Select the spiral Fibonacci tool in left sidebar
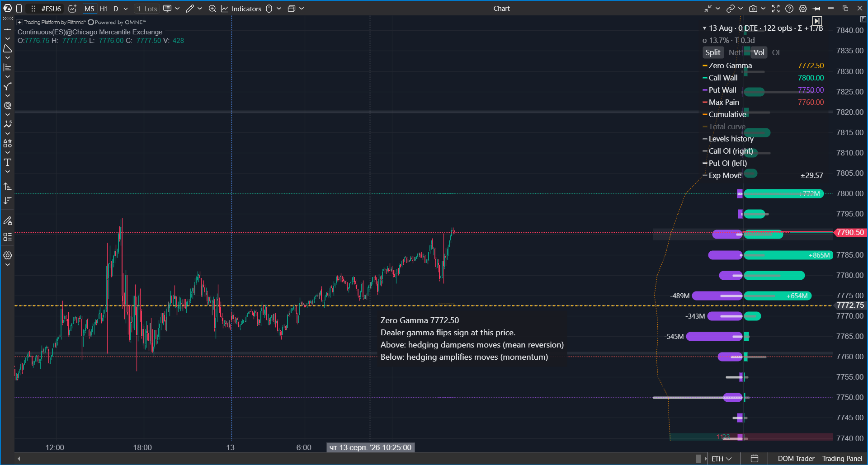This screenshot has width=868, height=465. (8, 105)
